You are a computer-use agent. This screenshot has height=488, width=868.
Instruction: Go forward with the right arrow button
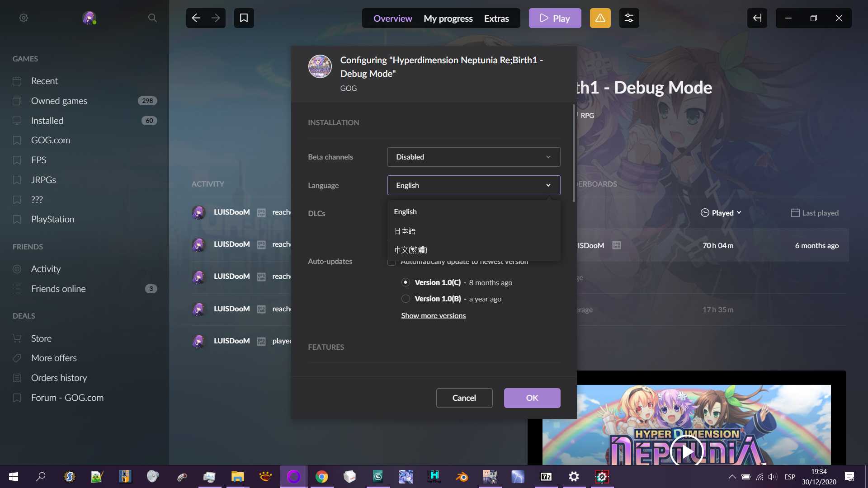216,18
